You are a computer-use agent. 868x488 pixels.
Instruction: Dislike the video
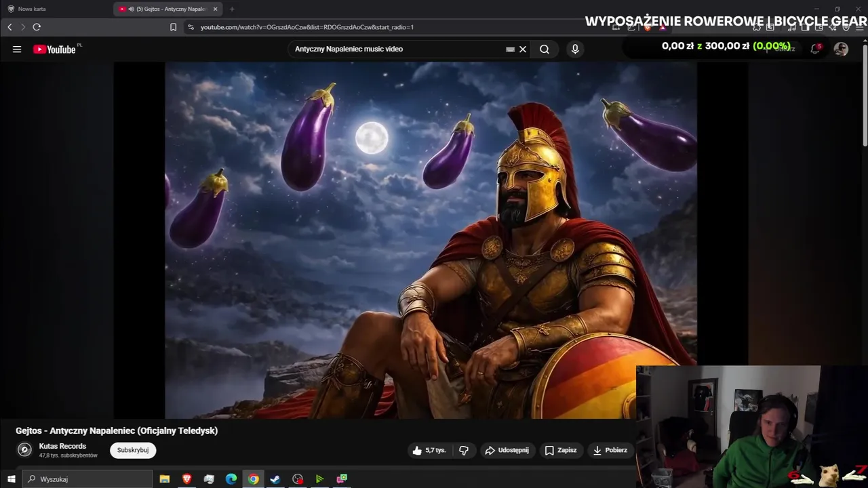coord(464,450)
